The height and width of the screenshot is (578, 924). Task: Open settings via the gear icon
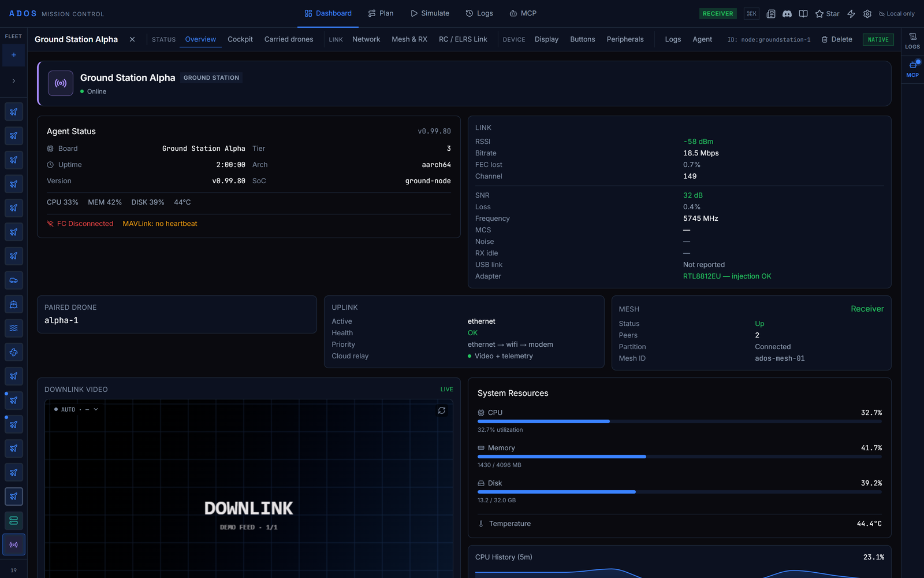867,14
